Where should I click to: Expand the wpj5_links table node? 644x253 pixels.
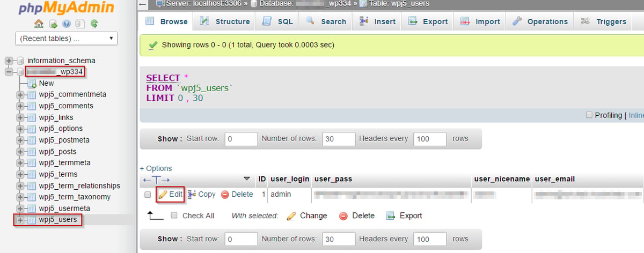click(20, 117)
